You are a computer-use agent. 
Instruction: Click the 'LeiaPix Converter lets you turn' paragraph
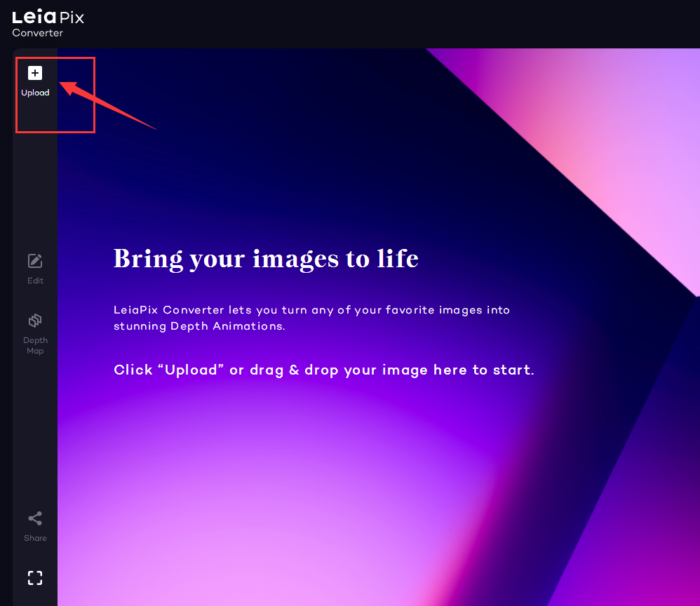tap(311, 318)
